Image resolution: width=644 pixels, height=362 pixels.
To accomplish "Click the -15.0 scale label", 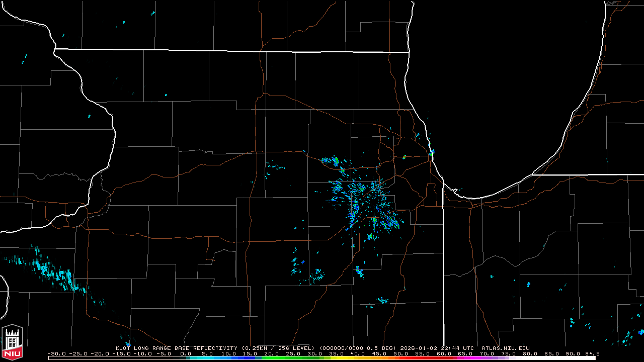I will [x=122, y=353].
